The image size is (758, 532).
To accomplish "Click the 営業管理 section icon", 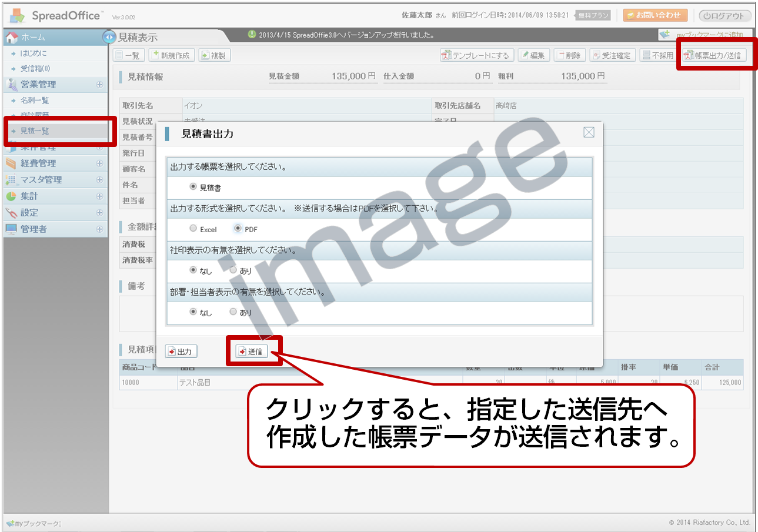I will 11,85.
